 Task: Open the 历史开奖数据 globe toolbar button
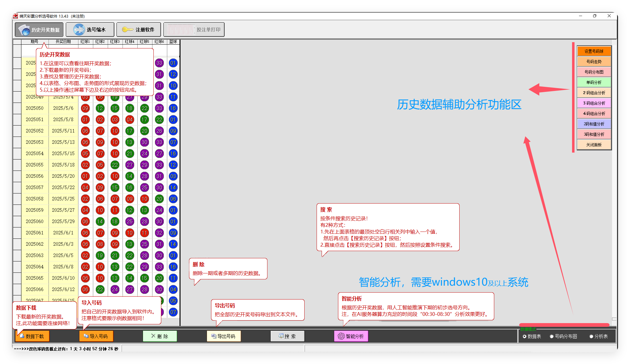click(x=39, y=30)
